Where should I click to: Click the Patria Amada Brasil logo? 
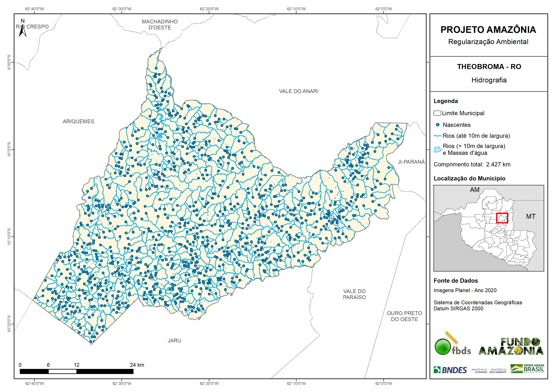pos(527,369)
